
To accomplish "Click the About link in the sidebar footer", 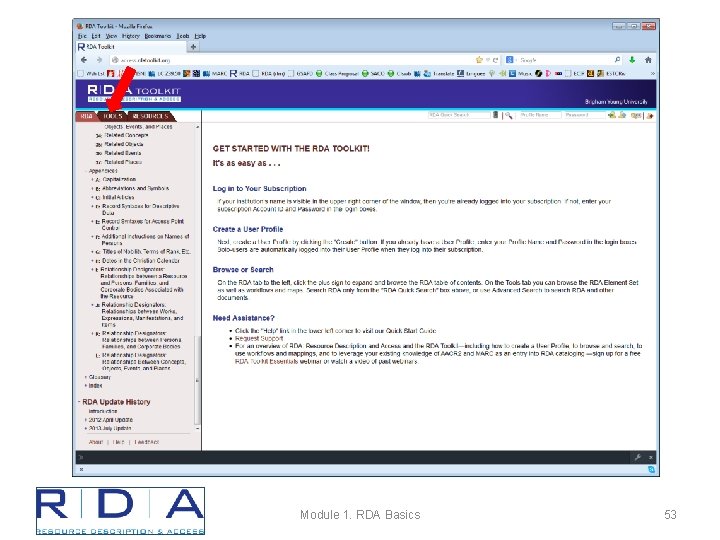I will [96, 442].
